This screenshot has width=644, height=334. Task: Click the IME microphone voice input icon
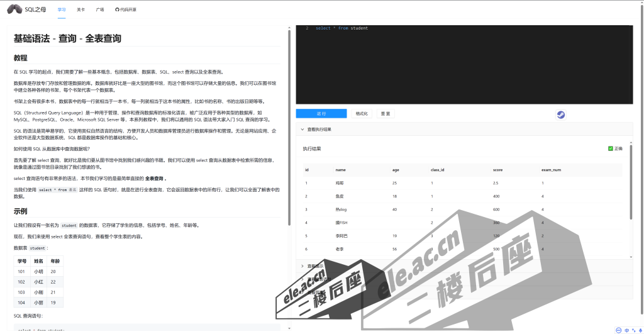(x=640, y=330)
